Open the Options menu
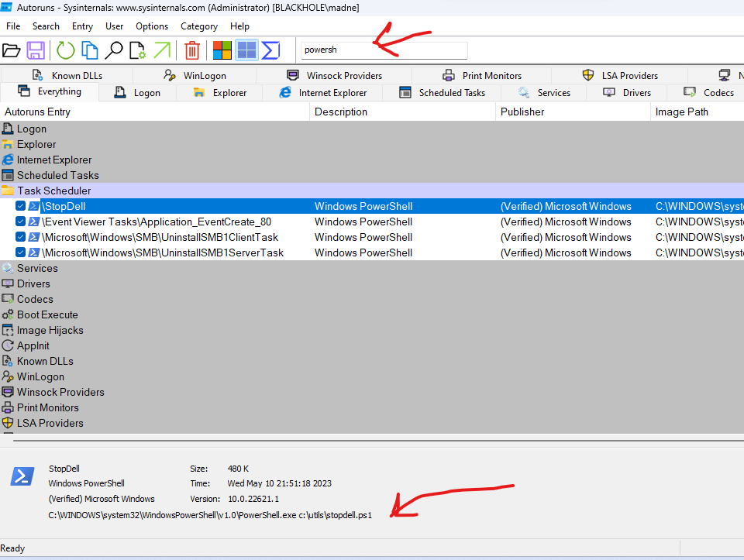This screenshot has height=560, width=744. click(x=152, y=26)
